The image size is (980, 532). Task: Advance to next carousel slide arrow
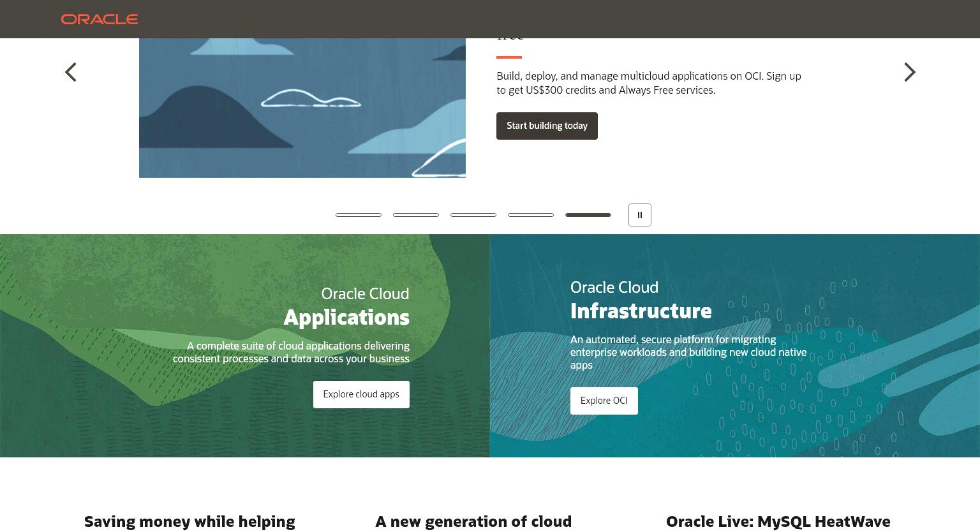tap(909, 72)
